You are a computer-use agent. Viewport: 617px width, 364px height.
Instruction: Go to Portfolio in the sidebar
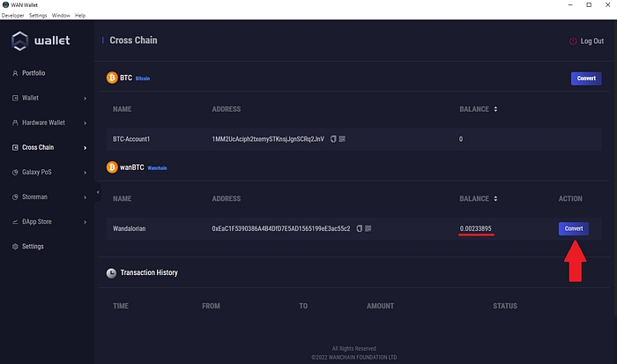click(33, 73)
